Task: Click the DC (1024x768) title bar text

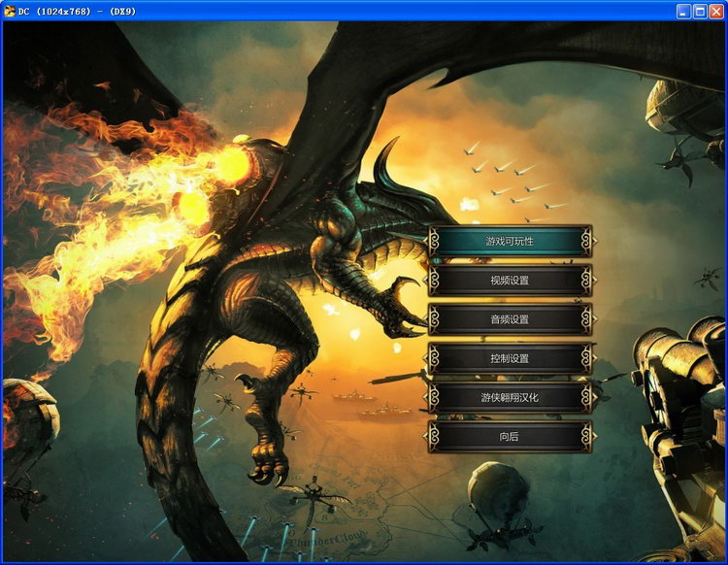Action: tap(77, 12)
